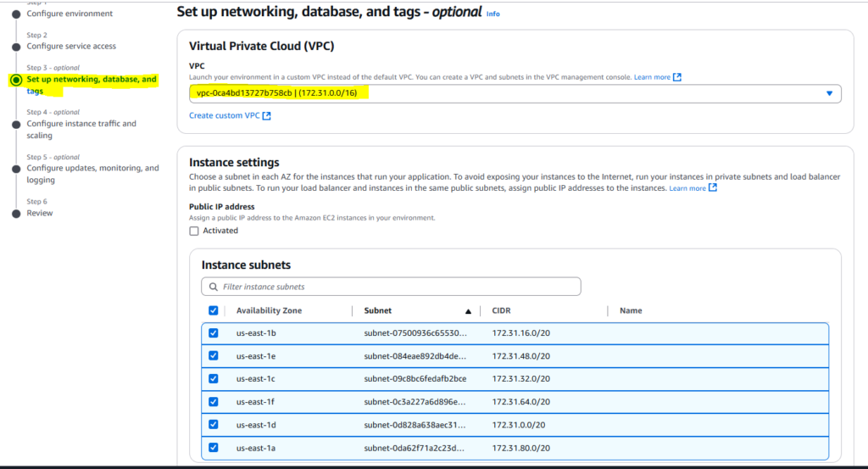Open the Info link next to page title
The height and width of the screenshot is (469, 868).
coord(492,14)
